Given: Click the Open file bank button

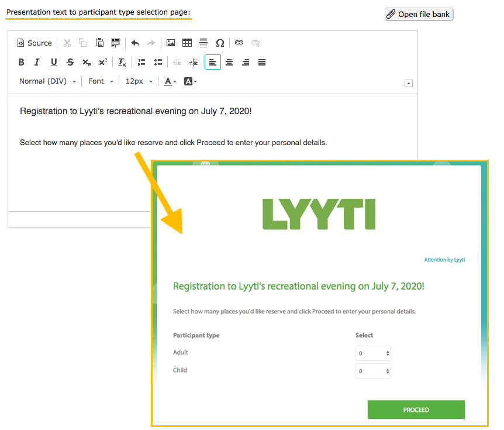Looking at the screenshot, I should [419, 14].
